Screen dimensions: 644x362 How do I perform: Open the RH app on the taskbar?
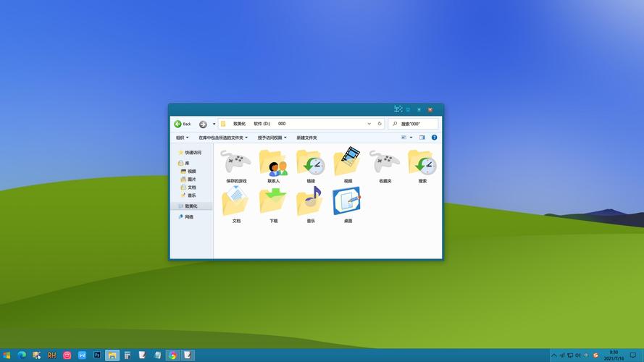(x=51, y=355)
